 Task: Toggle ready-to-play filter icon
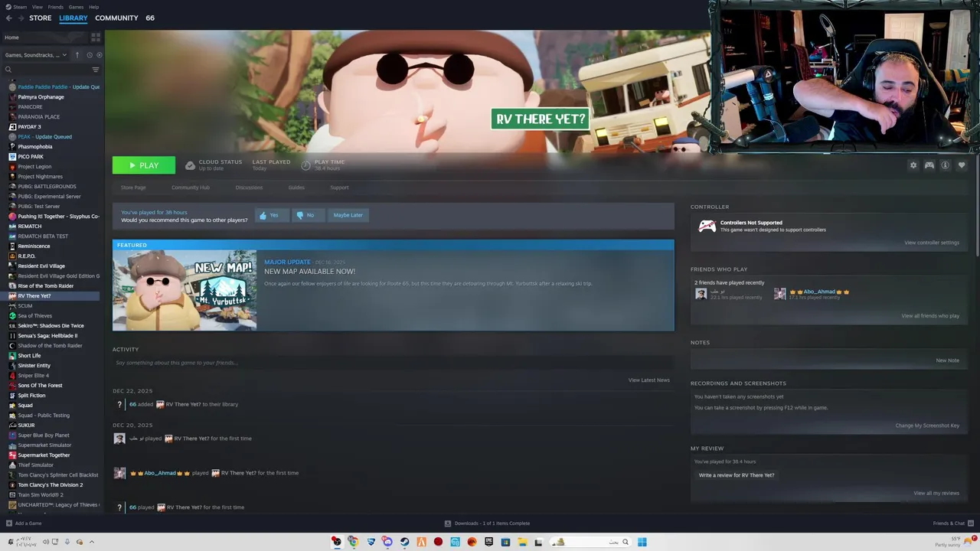(x=100, y=55)
